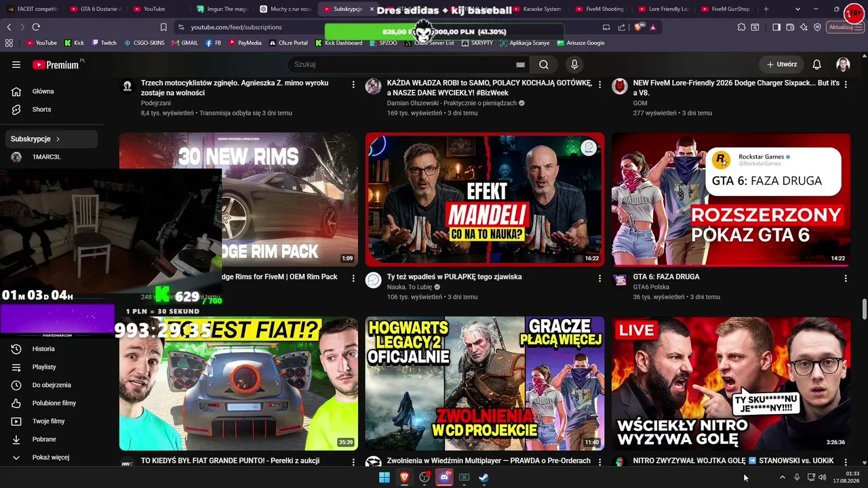Screen dimensions: 868x488
Task: Close the Subskrypcje tab
Action: click(x=372, y=9)
